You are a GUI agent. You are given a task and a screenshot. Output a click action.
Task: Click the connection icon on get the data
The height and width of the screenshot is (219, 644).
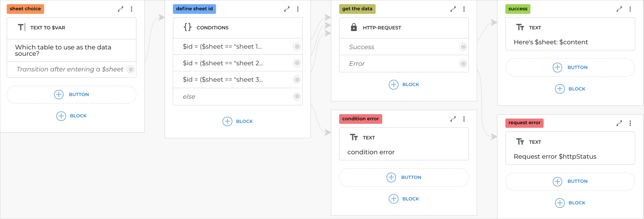(x=453, y=9)
